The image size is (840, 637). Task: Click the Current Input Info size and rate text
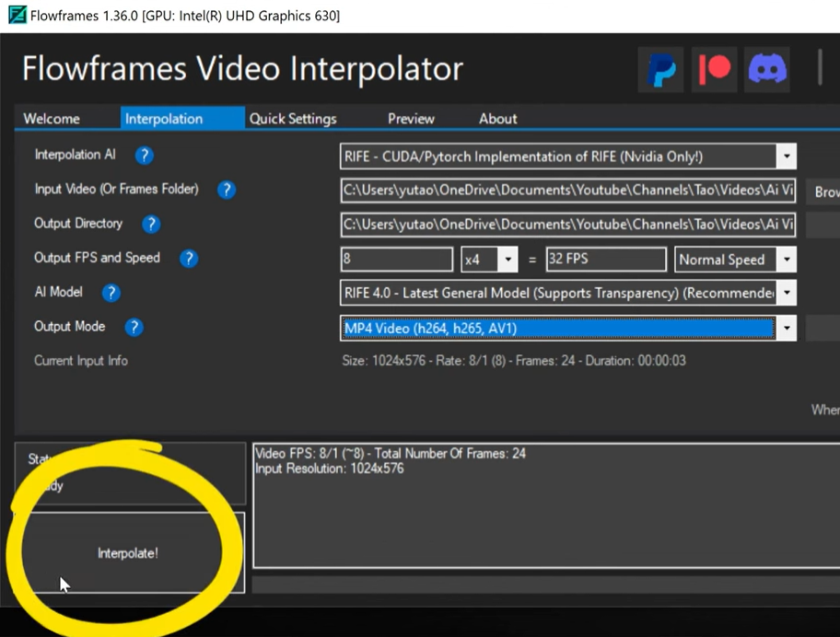click(x=514, y=361)
